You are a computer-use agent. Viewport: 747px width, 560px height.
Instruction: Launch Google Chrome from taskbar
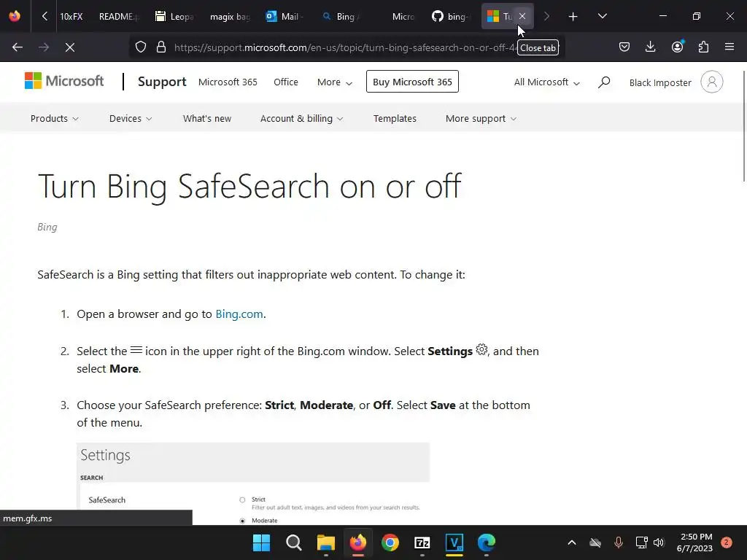[x=390, y=542]
